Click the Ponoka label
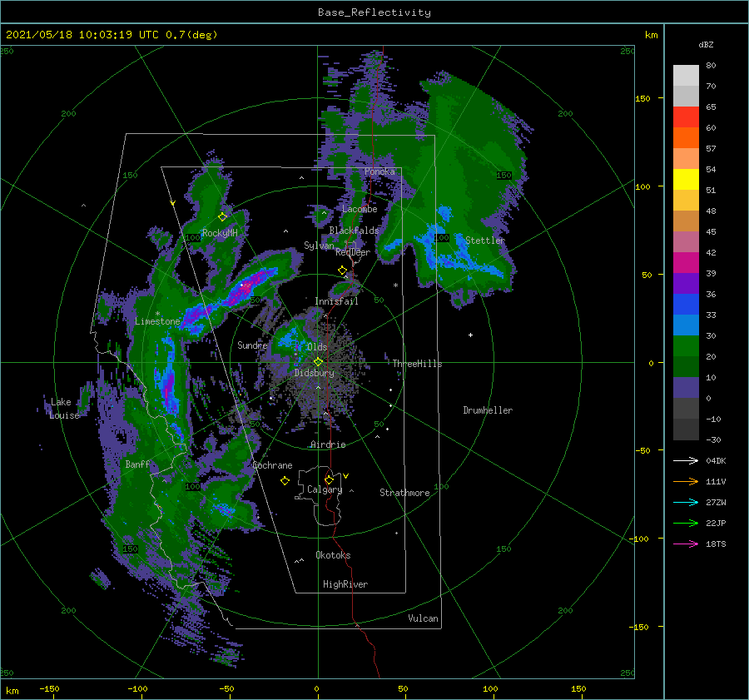Screen dimensions: 749x700 pos(379,171)
